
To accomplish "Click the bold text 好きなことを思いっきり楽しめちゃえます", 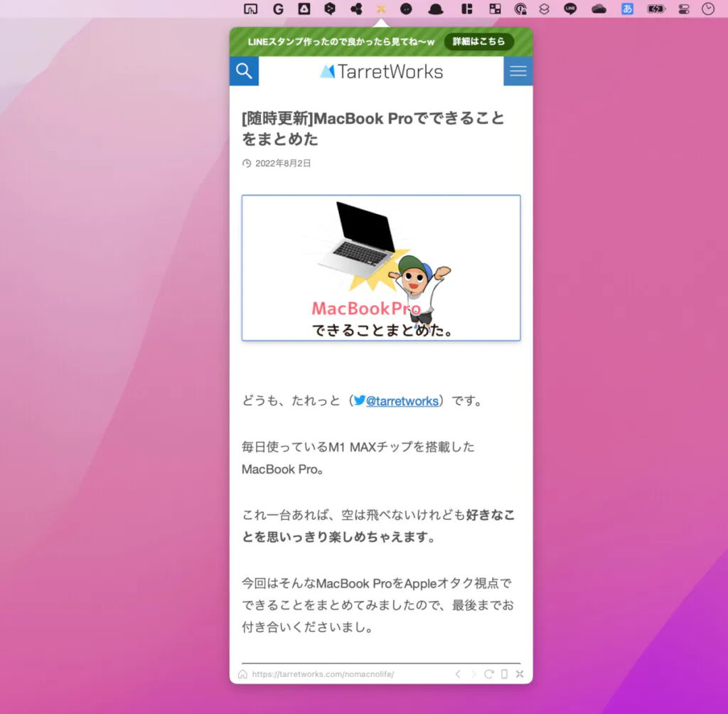I will pos(378,526).
